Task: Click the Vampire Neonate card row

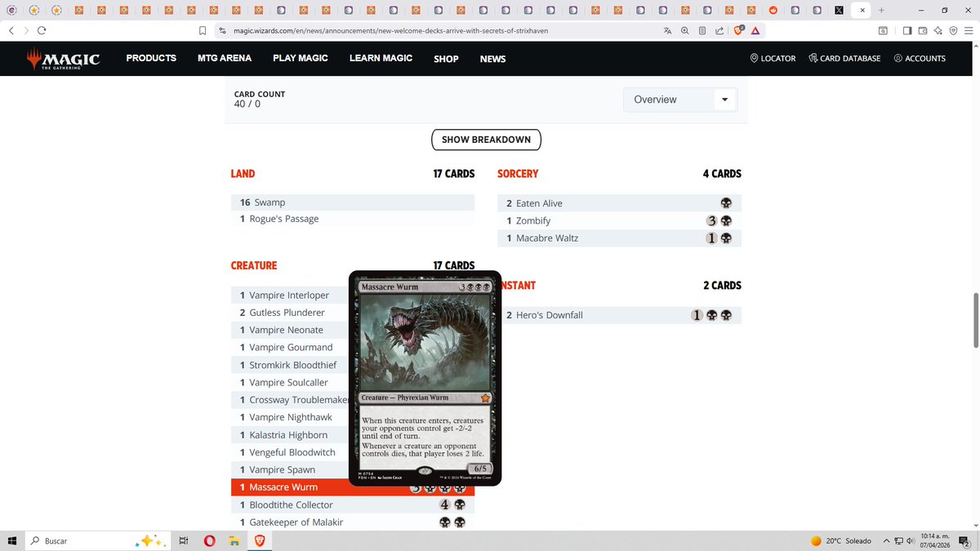Action: pyautogui.click(x=290, y=330)
